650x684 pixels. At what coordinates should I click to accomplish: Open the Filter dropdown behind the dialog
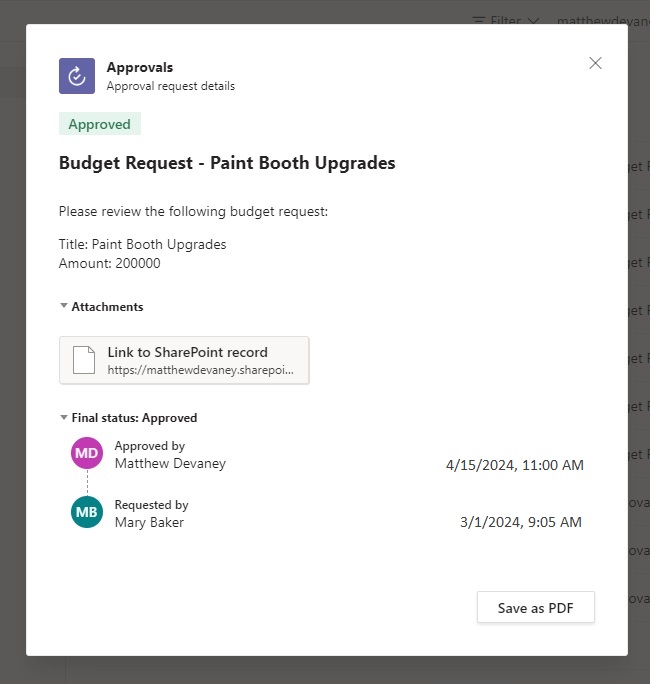pos(506,21)
